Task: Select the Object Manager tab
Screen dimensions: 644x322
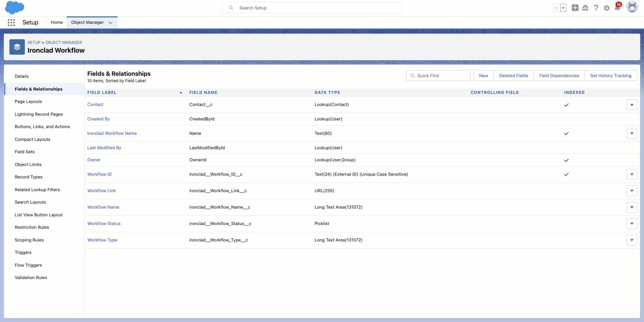Action: pyautogui.click(x=87, y=22)
